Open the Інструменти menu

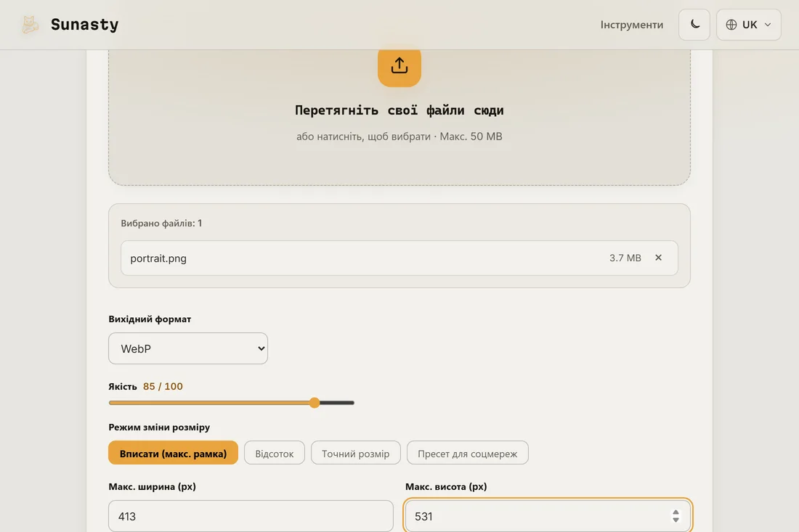tap(631, 25)
